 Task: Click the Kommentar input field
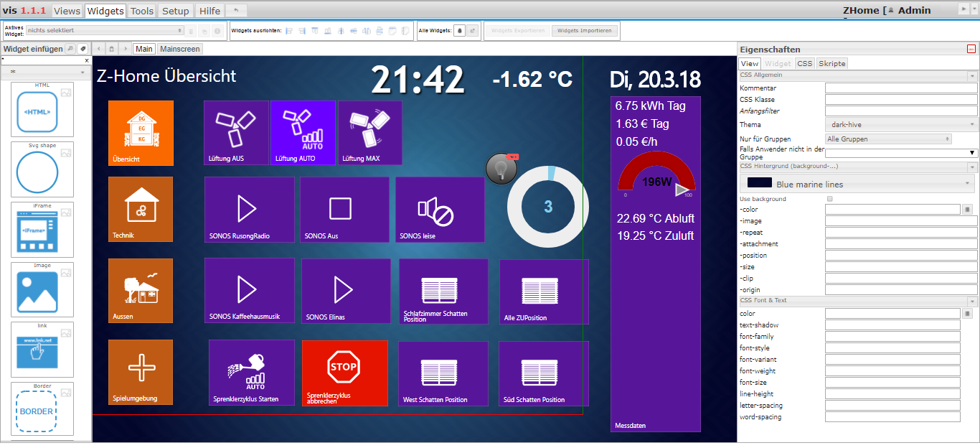coord(901,88)
